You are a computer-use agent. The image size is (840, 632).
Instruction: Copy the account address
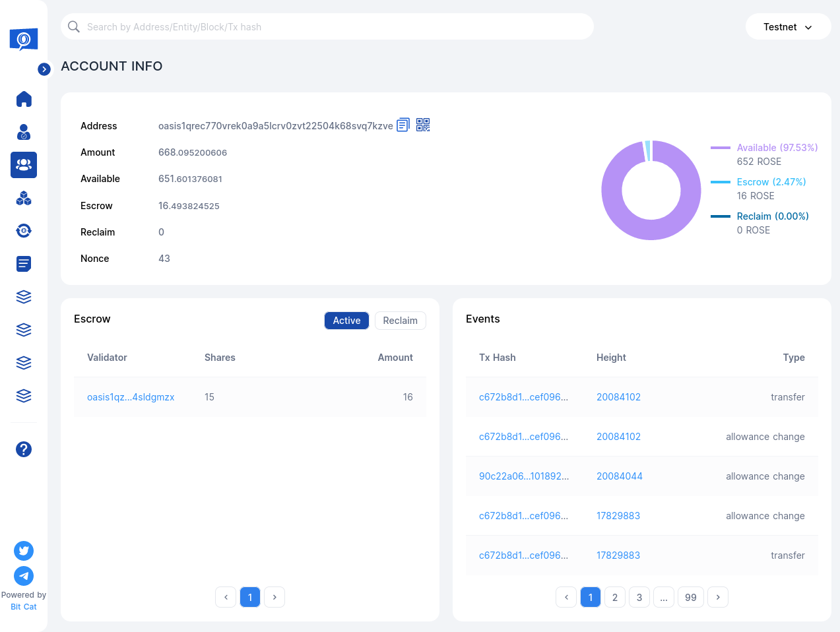[x=403, y=125]
